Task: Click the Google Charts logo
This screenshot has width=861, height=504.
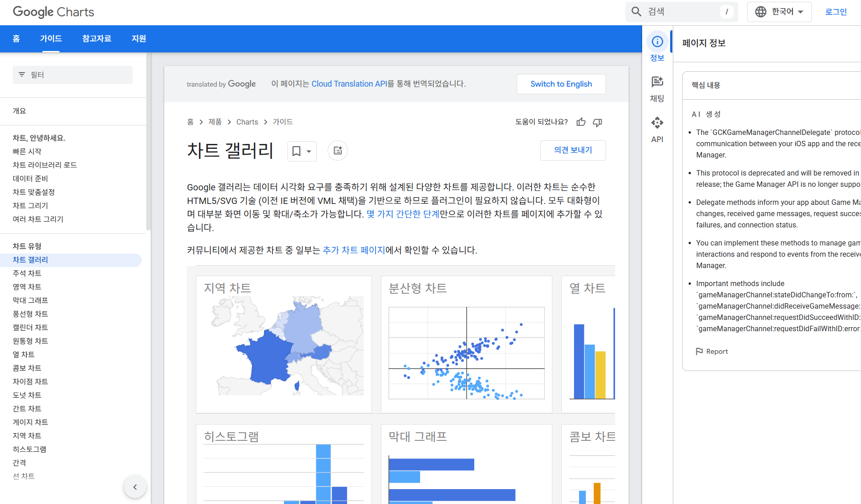Action: click(53, 12)
